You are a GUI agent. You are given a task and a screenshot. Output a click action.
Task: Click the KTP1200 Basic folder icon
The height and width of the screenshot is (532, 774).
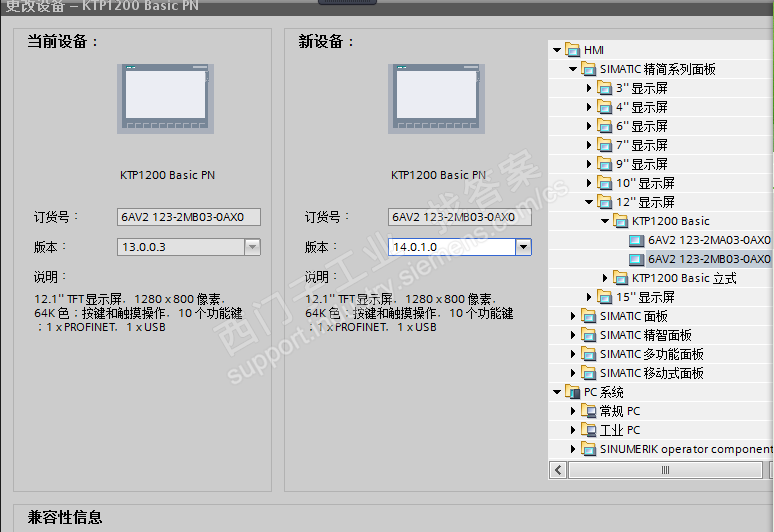[x=620, y=221]
